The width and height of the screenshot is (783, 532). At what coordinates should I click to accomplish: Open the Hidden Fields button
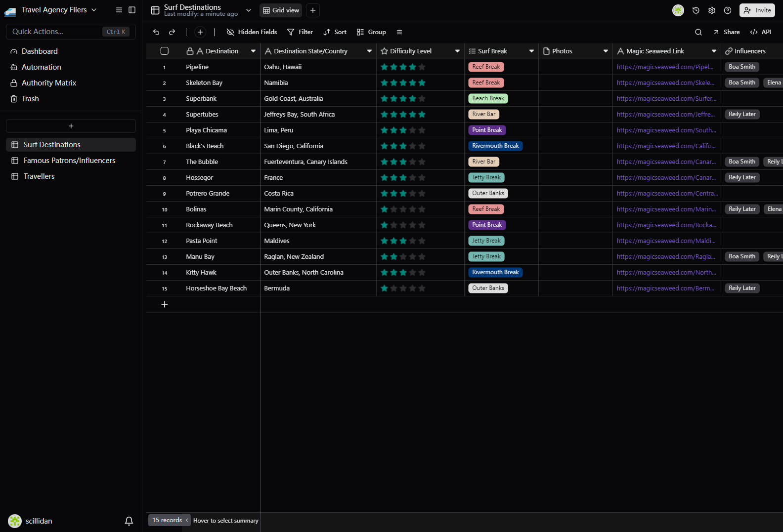[x=252, y=32]
